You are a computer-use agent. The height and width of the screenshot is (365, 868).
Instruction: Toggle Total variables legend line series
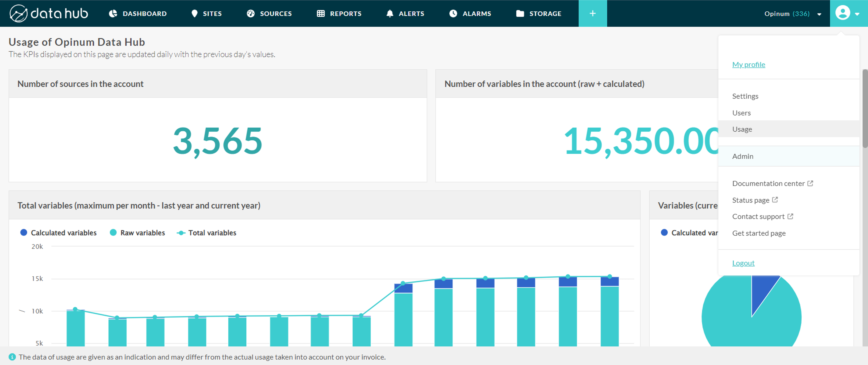coord(207,233)
